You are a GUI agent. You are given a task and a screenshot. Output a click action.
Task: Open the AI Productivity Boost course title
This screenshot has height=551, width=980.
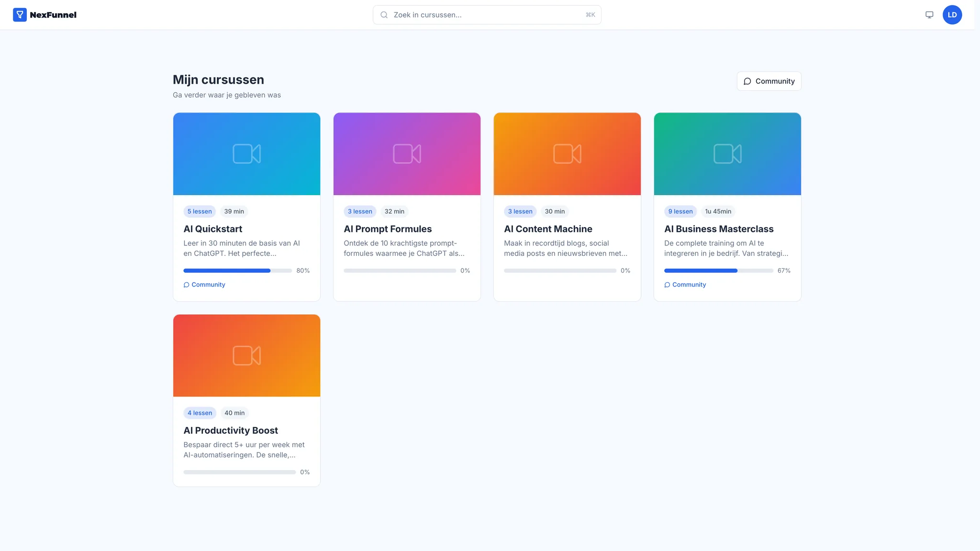pyautogui.click(x=231, y=430)
